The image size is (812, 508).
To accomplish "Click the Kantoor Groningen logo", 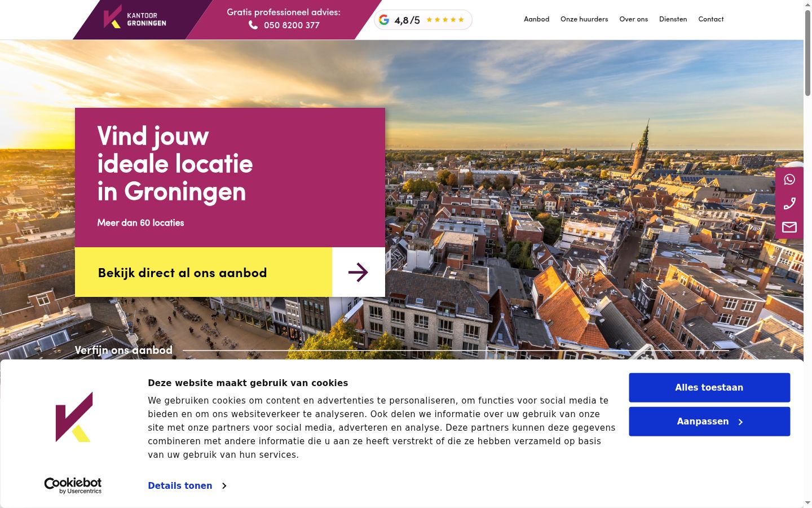I will tap(135, 18).
